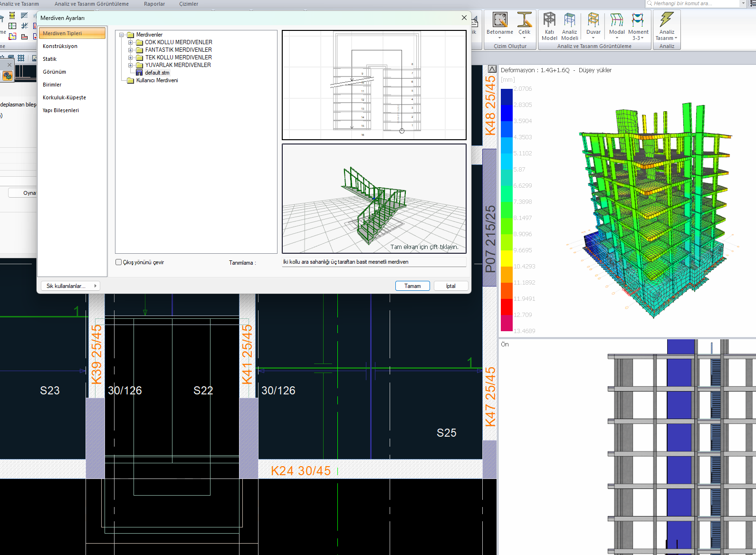The width and height of the screenshot is (756, 555).
Task: Click slab label S25 in plan view
Action: pos(447,433)
